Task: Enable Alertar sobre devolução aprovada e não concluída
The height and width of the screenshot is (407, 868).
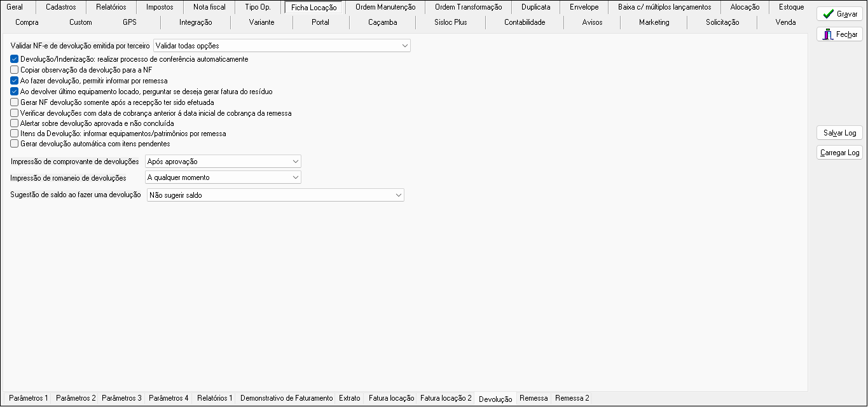Action: [x=15, y=123]
